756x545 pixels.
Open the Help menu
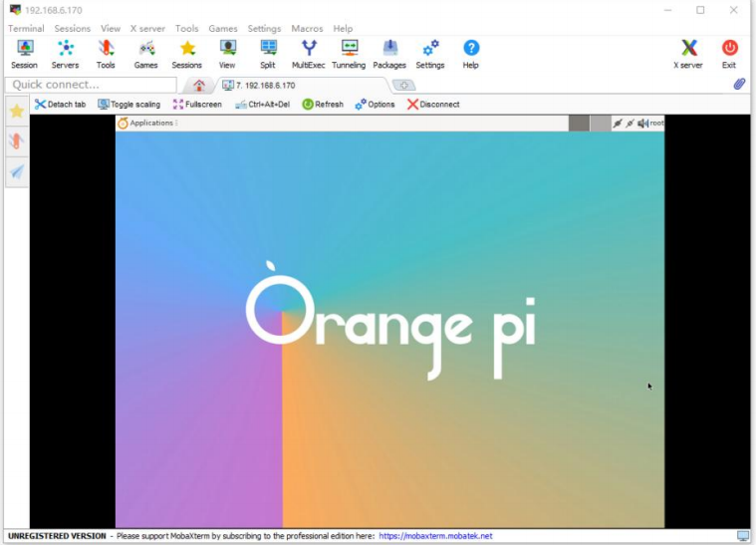click(343, 29)
